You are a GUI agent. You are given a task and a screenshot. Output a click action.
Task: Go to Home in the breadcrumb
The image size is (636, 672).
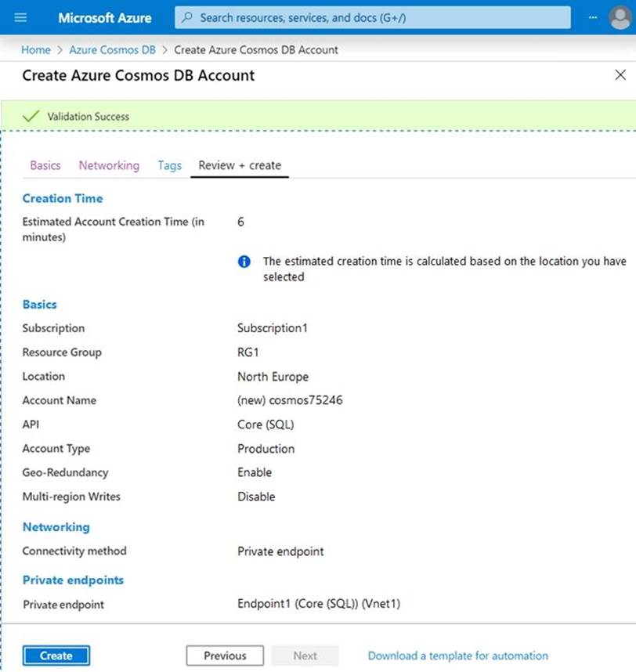[35, 49]
